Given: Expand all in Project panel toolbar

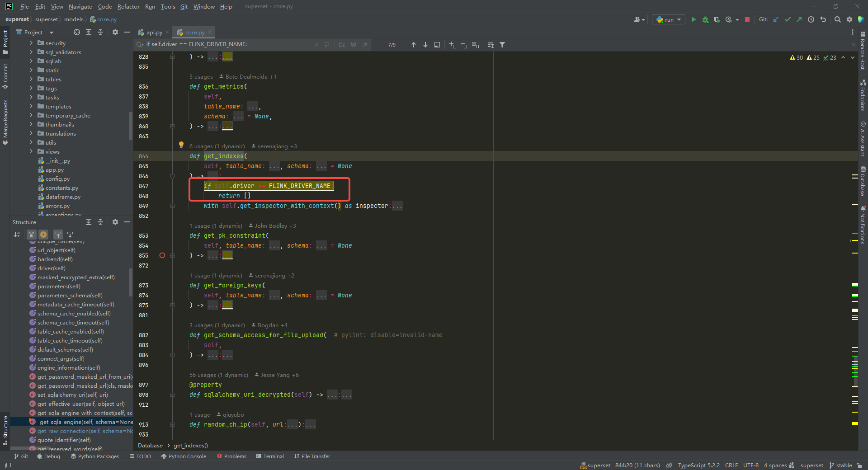Looking at the screenshot, I should (89, 32).
